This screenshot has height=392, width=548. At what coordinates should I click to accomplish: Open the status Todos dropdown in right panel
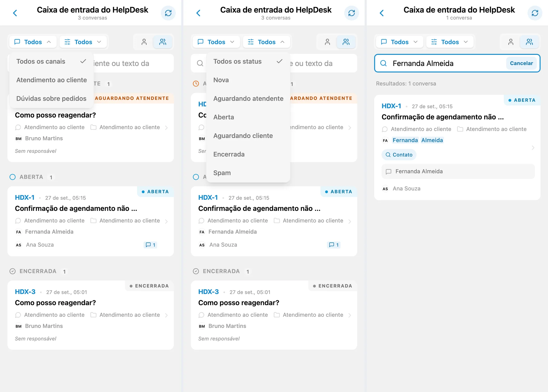pos(450,42)
